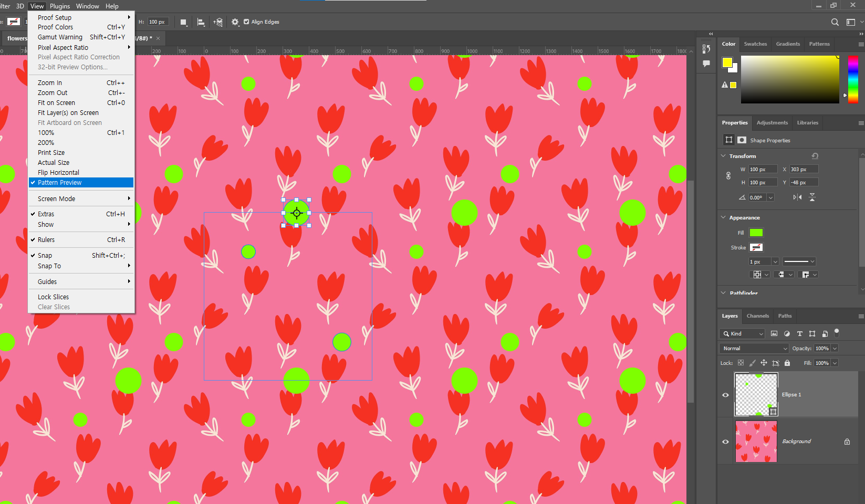This screenshot has width=865, height=504.
Task: Hide the Background layer
Action: (x=725, y=442)
